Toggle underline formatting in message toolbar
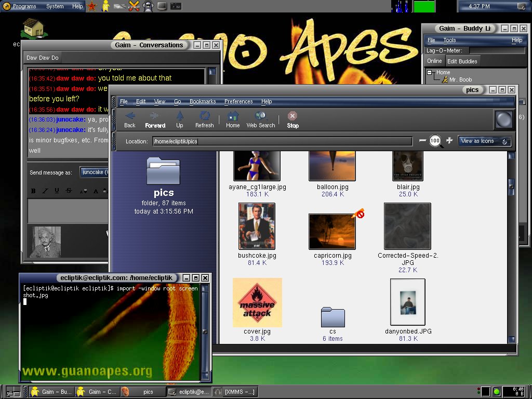This screenshot has height=399, width=532. point(57,191)
